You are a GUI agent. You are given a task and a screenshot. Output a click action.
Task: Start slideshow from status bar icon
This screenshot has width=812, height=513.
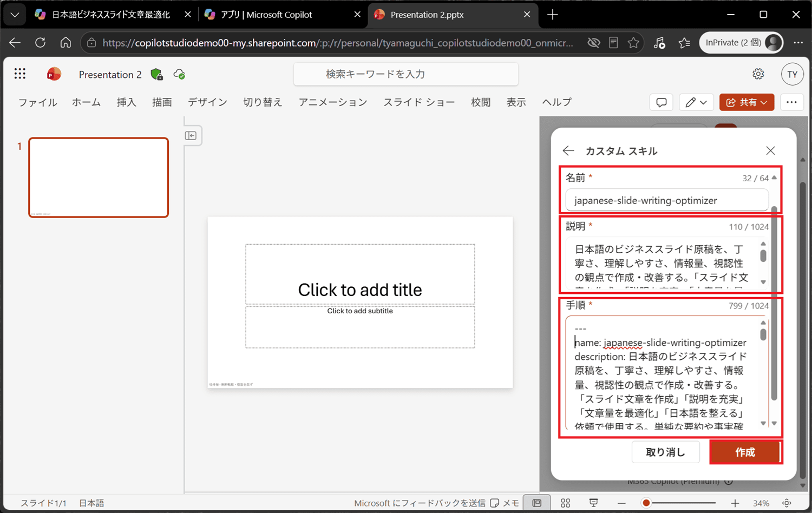click(x=593, y=503)
